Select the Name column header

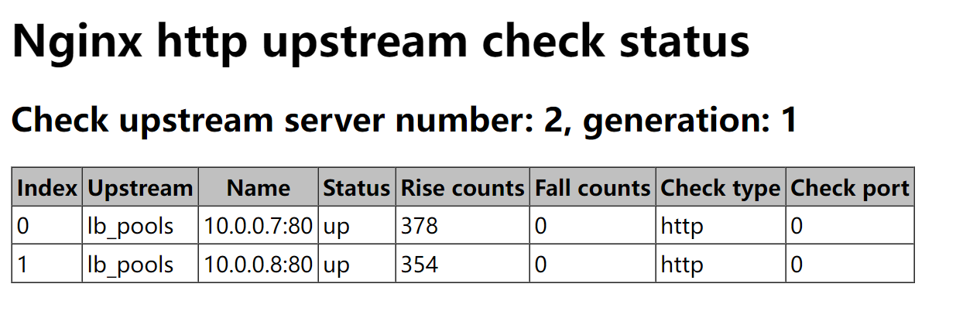click(x=259, y=188)
